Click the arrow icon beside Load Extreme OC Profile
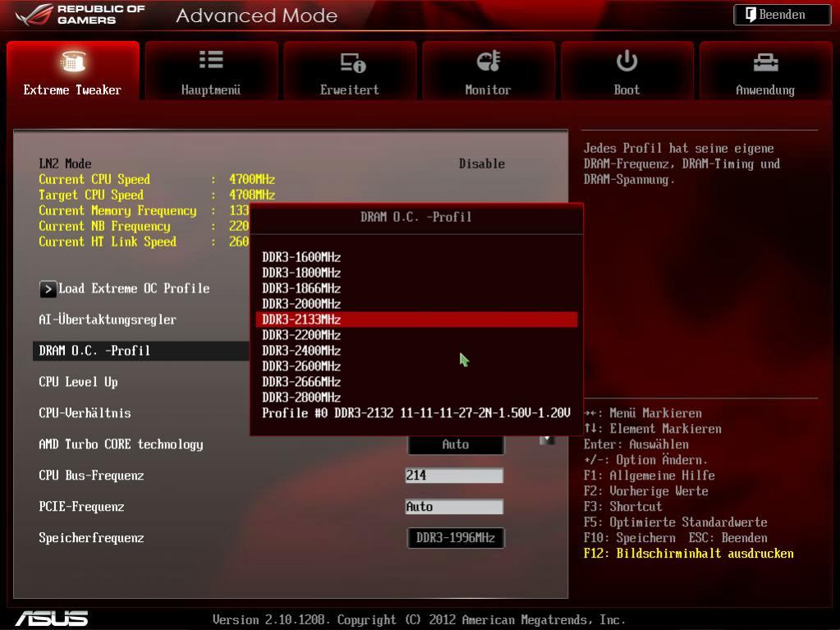The height and width of the screenshot is (630, 840). (x=48, y=289)
